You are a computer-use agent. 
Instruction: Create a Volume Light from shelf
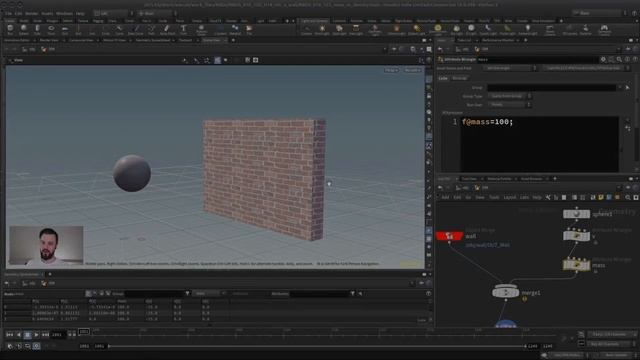[x=396, y=29]
